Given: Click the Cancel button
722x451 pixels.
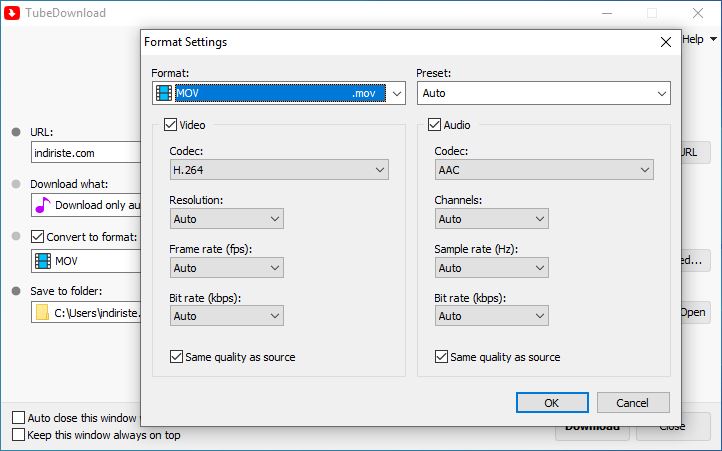Looking at the screenshot, I should (633, 403).
